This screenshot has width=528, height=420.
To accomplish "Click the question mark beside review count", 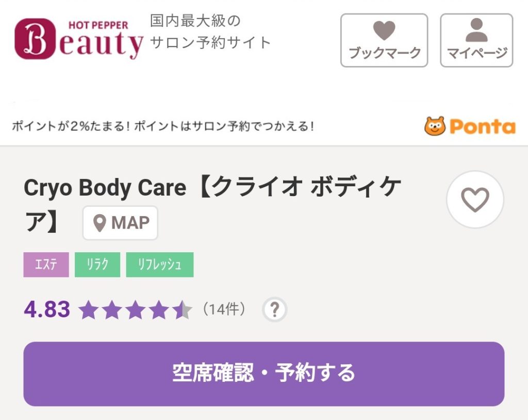I will tap(275, 309).
